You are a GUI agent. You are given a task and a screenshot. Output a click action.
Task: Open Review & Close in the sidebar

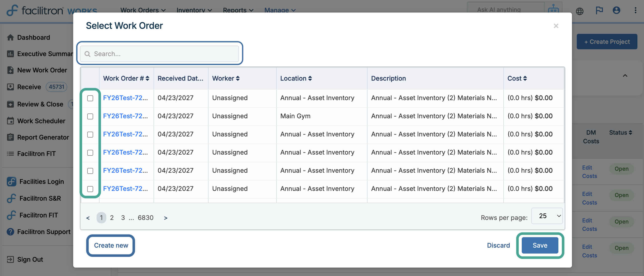35,104
